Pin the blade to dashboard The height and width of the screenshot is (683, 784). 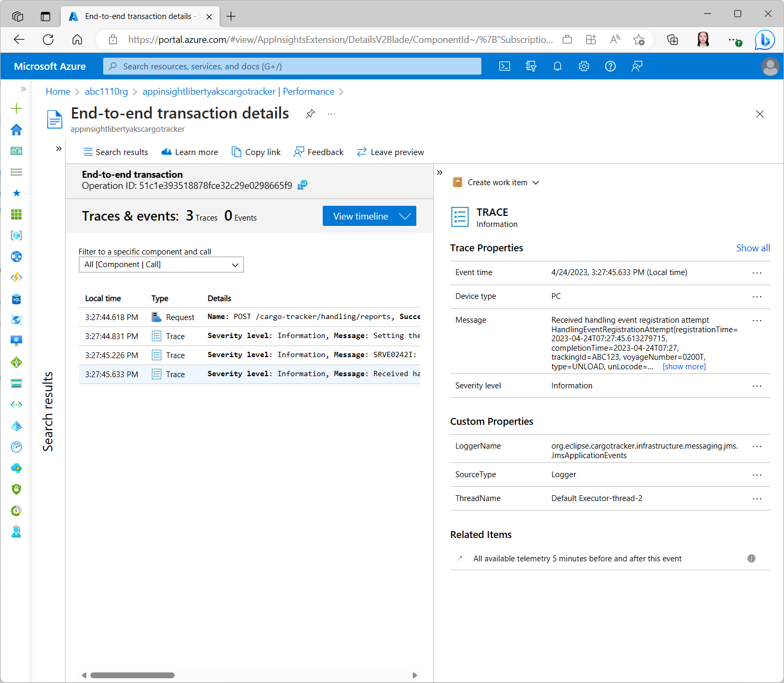[x=311, y=114]
